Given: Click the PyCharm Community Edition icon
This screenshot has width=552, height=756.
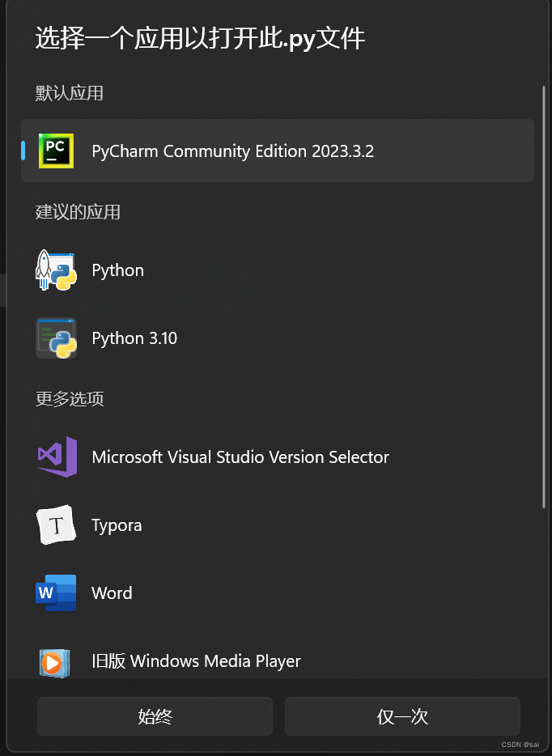Looking at the screenshot, I should [57, 151].
